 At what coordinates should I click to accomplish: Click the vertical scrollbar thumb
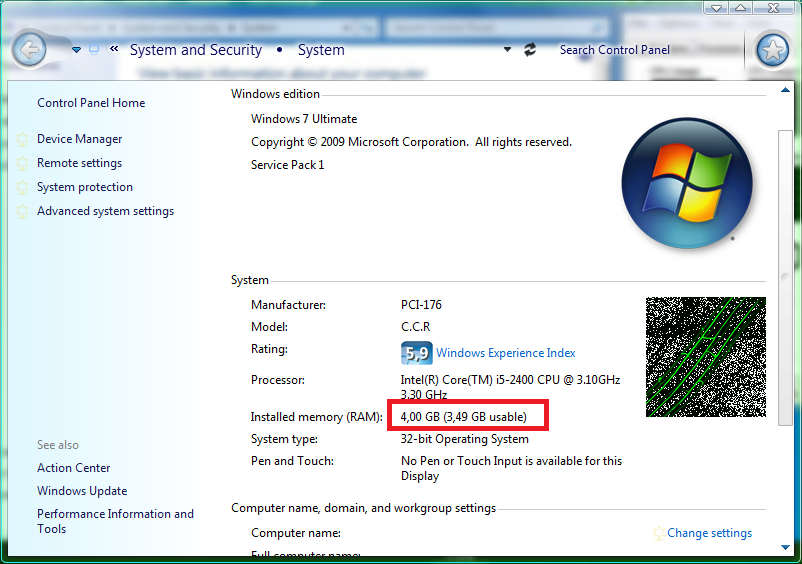tap(785, 278)
